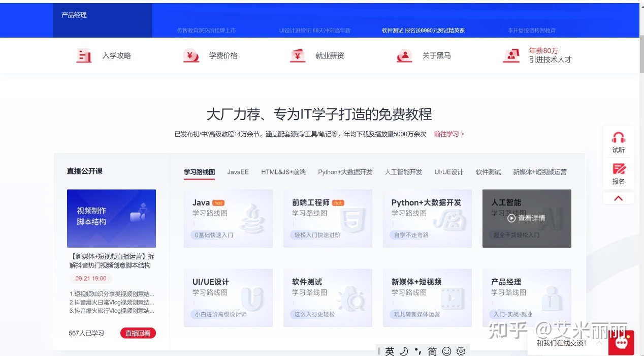Click the 直播回看 replay button
This screenshot has width=644, height=356.
click(x=138, y=333)
